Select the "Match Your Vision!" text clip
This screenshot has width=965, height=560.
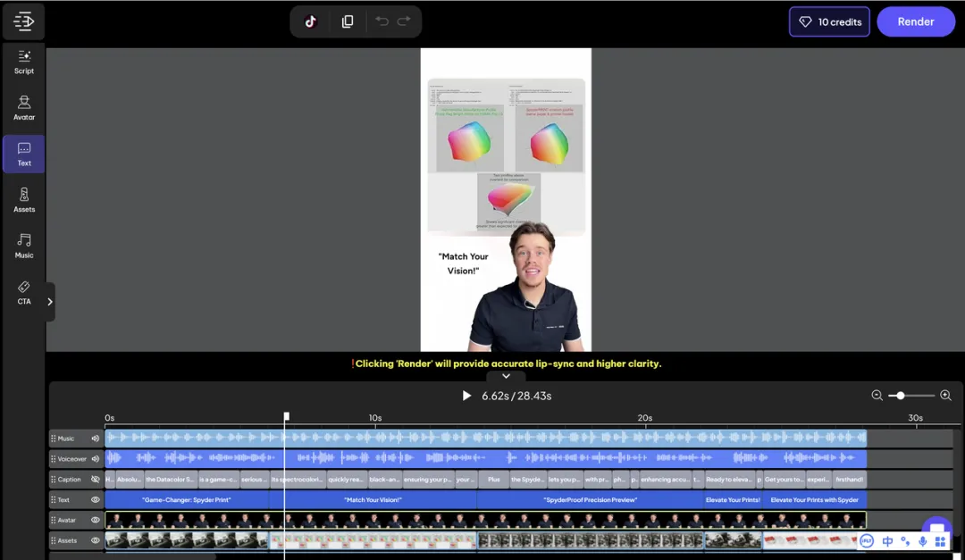click(x=373, y=499)
